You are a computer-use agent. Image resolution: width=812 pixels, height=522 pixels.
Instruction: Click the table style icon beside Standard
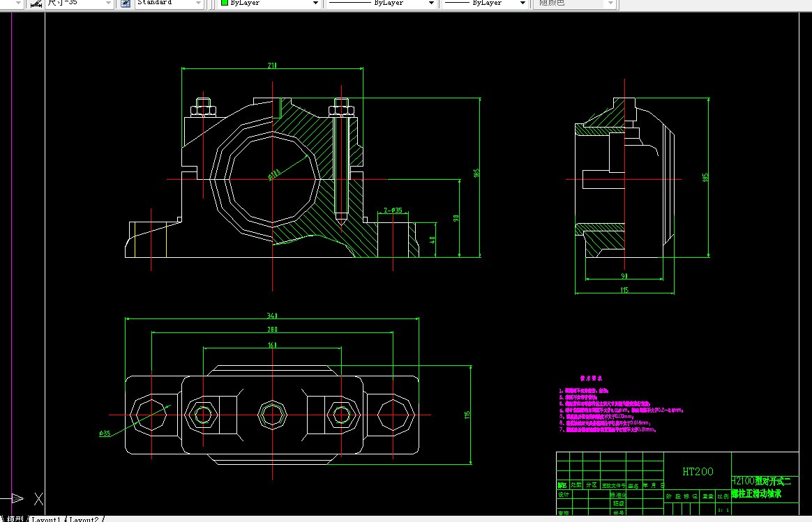pyautogui.click(x=126, y=3)
